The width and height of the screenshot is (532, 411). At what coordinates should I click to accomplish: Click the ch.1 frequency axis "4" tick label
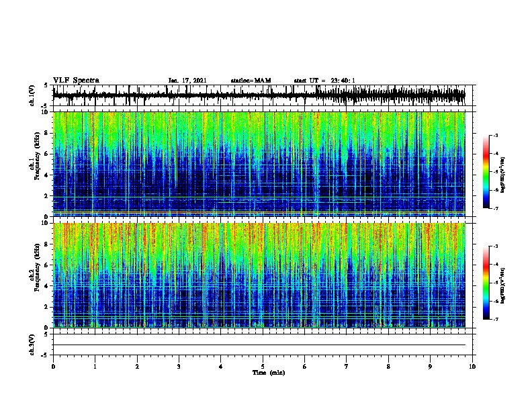click(46, 175)
